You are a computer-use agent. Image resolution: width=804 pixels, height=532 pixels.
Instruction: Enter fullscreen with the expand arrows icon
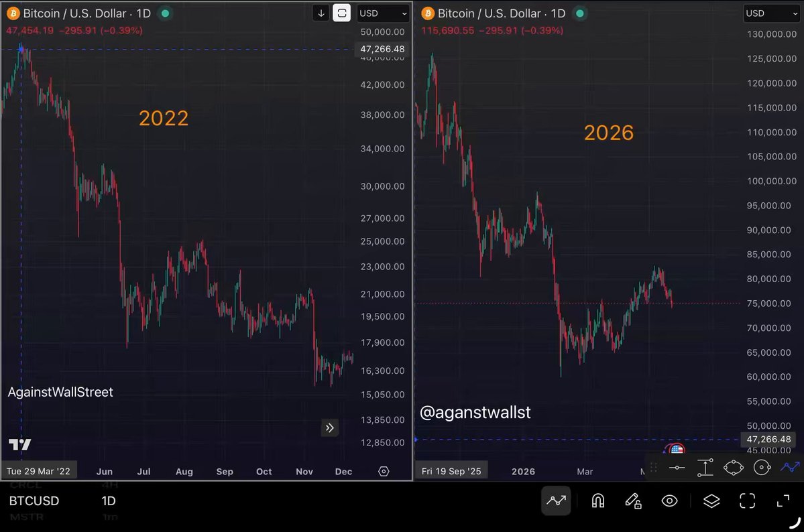[783, 501]
